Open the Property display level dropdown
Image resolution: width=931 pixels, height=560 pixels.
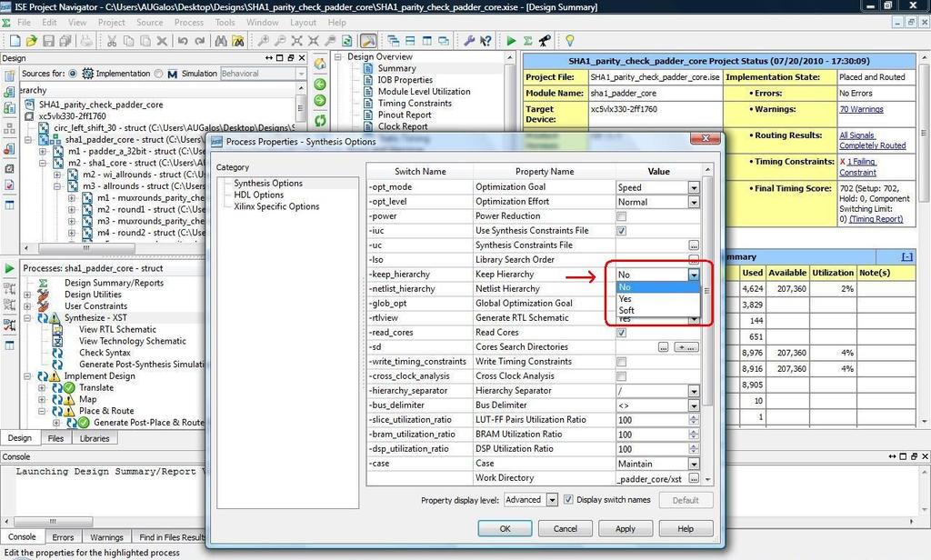click(552, 500)
